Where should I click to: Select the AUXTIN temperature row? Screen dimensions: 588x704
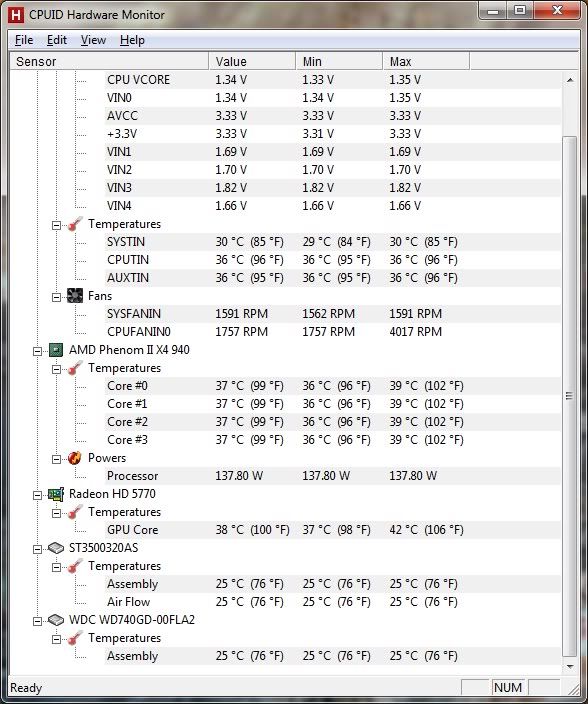[332, 277]
